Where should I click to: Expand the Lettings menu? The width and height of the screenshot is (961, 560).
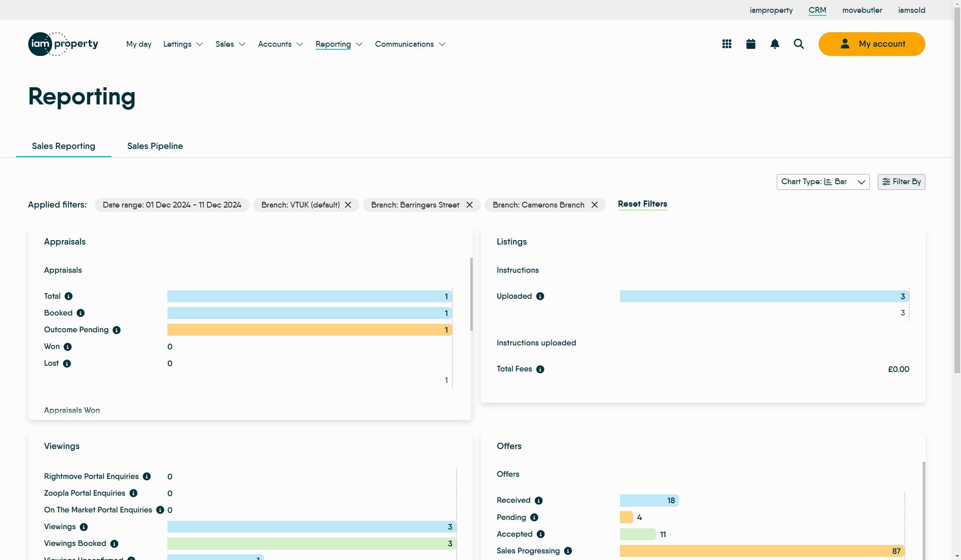click(x=183, y=44)
